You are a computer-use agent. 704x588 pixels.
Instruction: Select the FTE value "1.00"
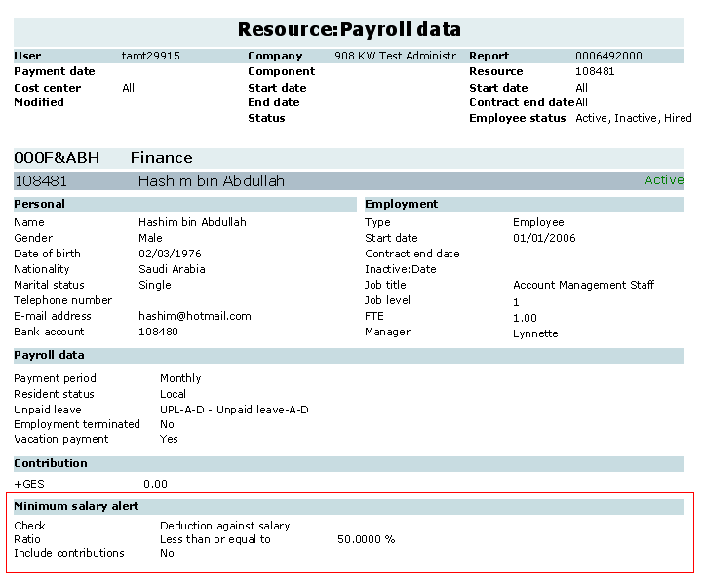click(x=525, y=318)
